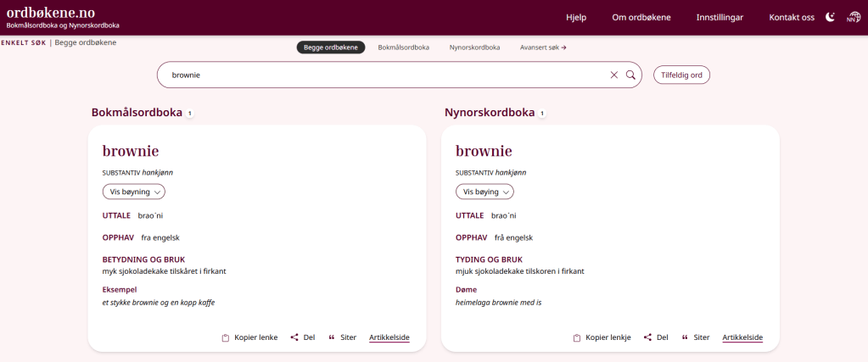Select the Begge ordbøkene filter
The width and height of the screenshot is (868, 362).
(331, 47)
